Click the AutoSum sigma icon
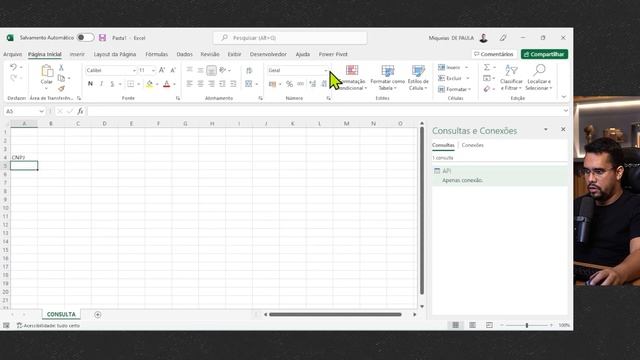640x360 pixels. tap(487, 67)
